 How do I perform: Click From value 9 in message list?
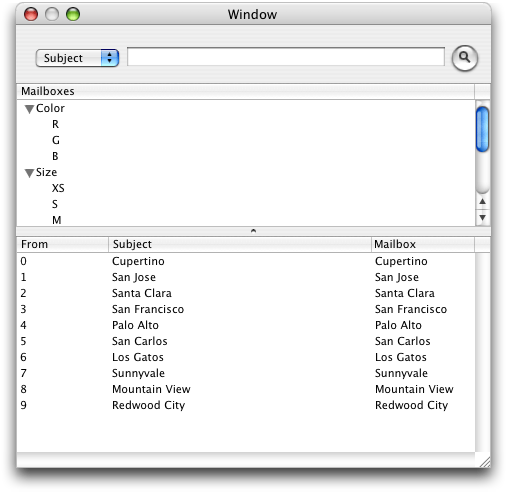click(23, 405)
